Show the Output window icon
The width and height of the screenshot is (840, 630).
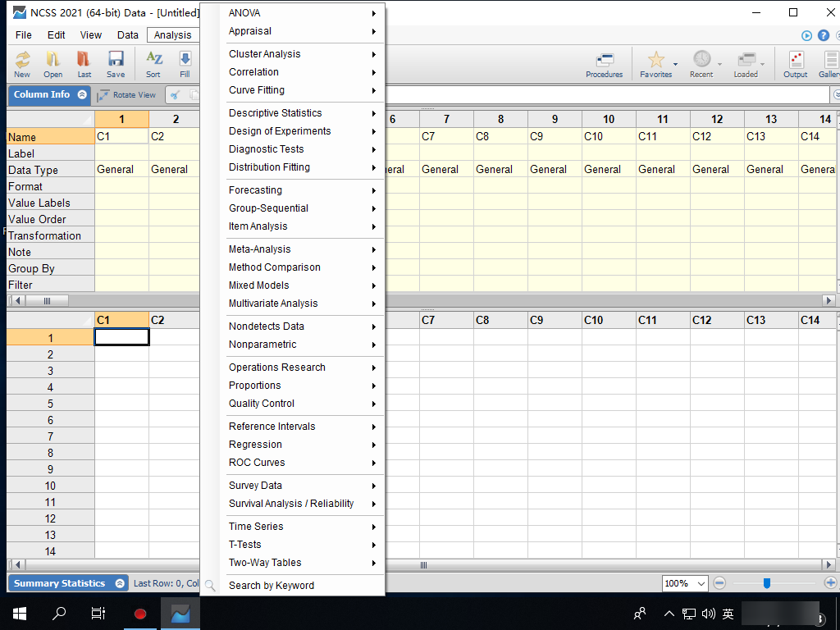796,65
